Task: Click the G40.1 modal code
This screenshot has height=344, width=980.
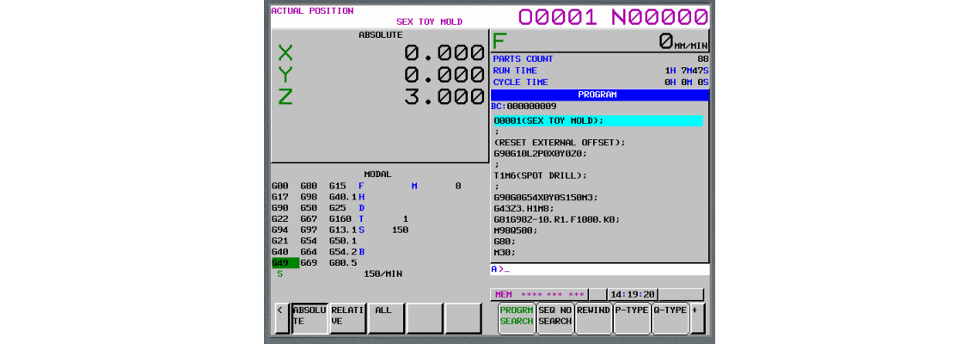Action: pyautogui.click(x=342, y=196)
